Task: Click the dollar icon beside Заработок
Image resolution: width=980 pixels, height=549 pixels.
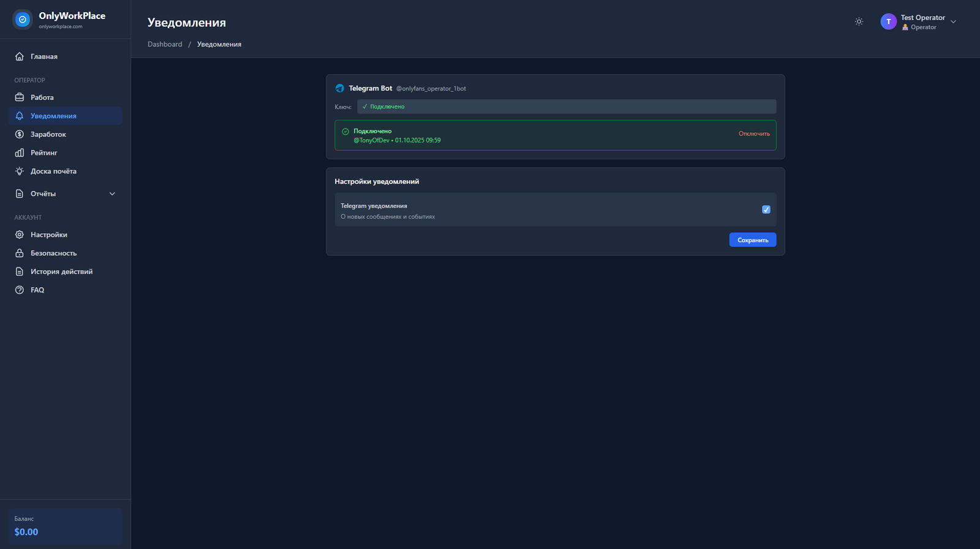Action: (x=20, y=134)
